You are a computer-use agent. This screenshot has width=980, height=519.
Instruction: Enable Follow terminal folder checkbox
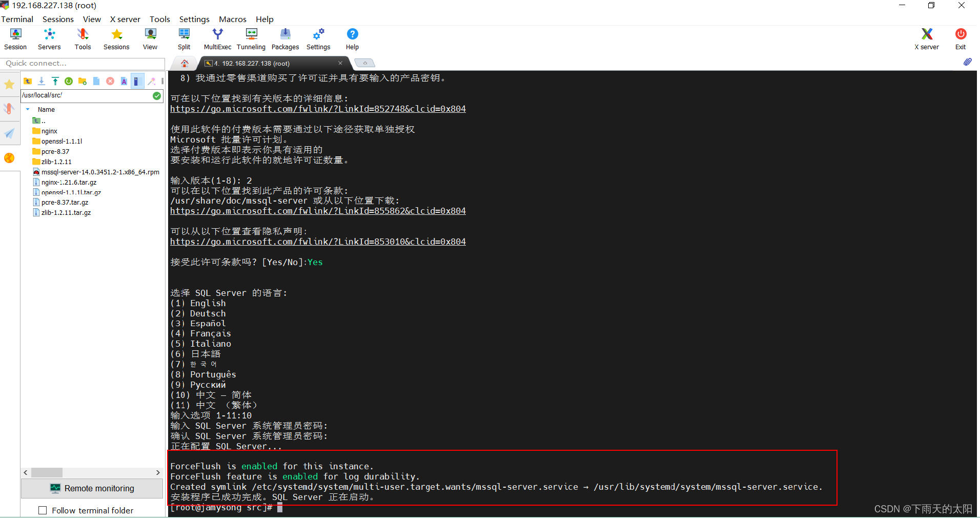[x=43, y=510]
